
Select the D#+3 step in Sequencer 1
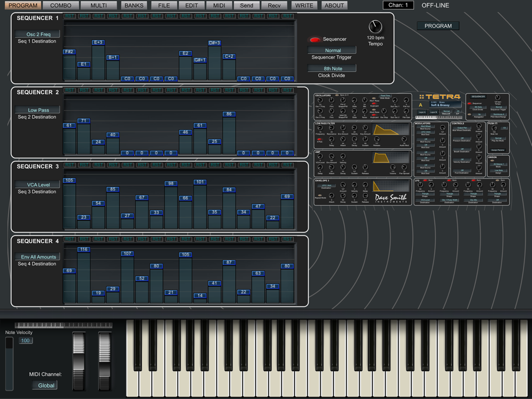click(x=214, y=43)
